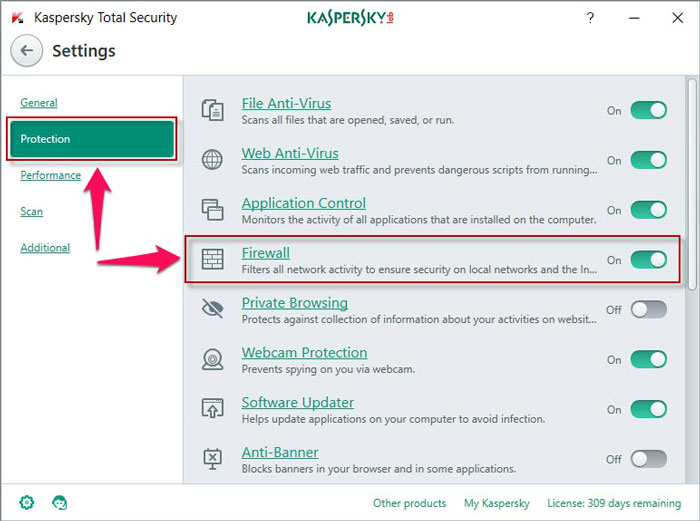Click text 'Scans incoming web traffic'
This screenshot has width=700, height=521.
(x=306, y=170)
